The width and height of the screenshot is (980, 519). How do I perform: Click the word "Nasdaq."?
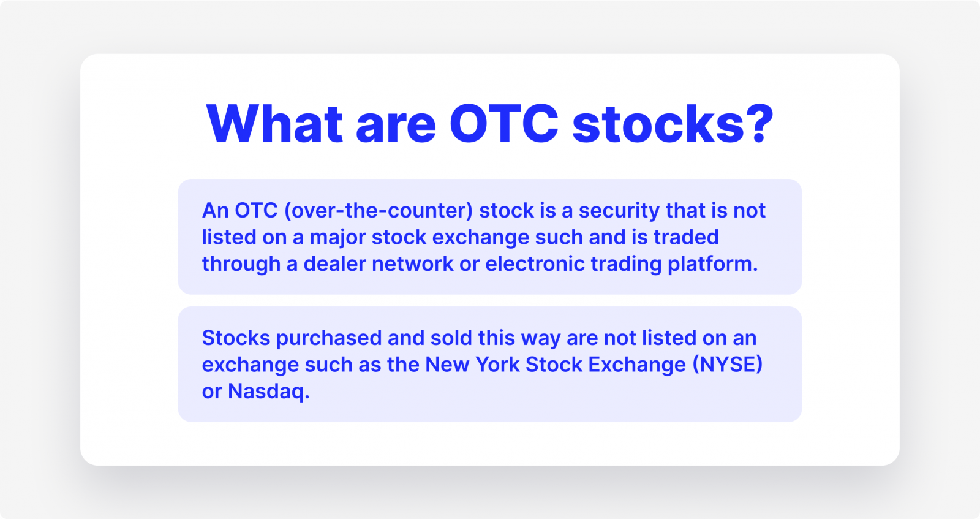tap(269, 391)
